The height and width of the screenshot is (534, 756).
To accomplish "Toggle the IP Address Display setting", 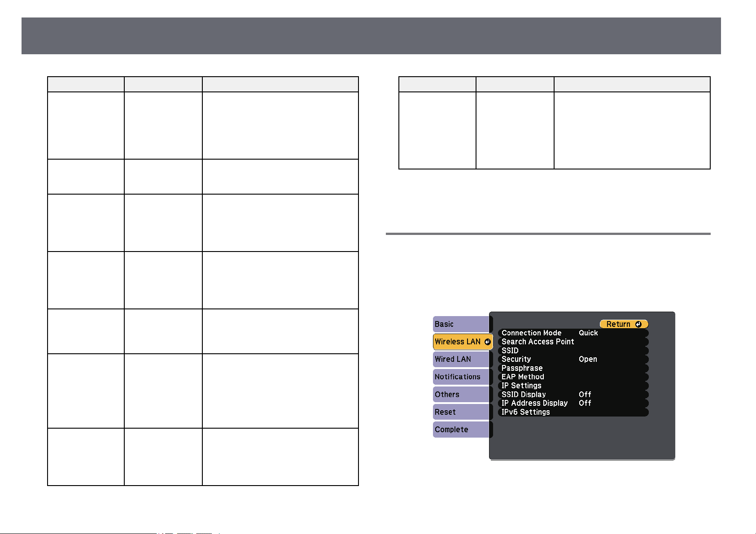I will 573,403.
